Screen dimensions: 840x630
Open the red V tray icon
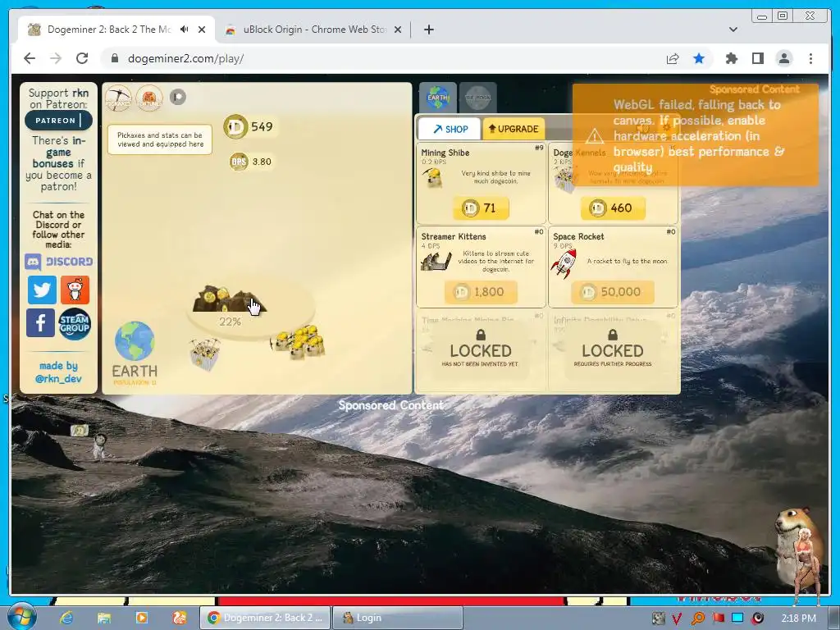[x=677, y=619]
